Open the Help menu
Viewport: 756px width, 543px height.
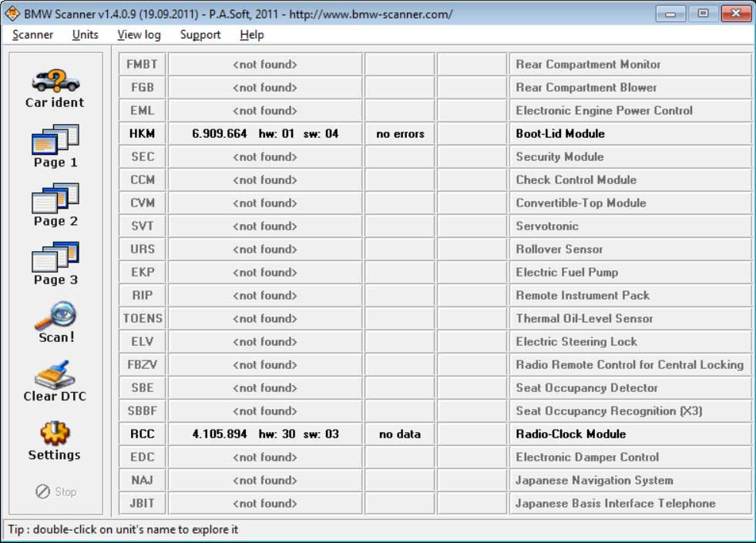tap(251, 35)
